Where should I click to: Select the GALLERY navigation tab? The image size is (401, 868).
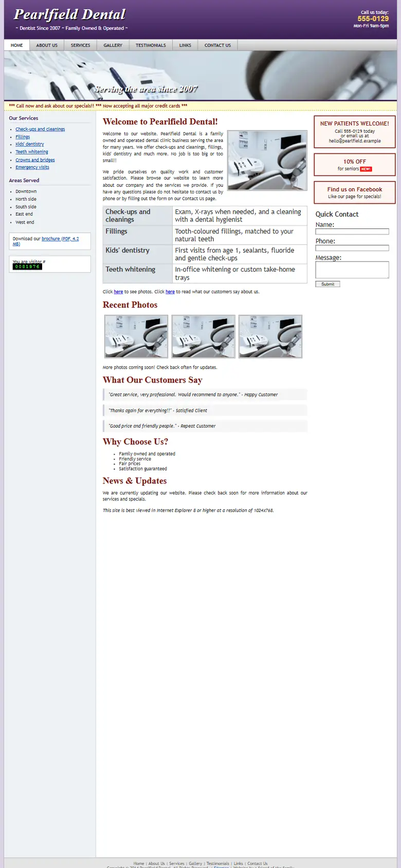(113, 45)
